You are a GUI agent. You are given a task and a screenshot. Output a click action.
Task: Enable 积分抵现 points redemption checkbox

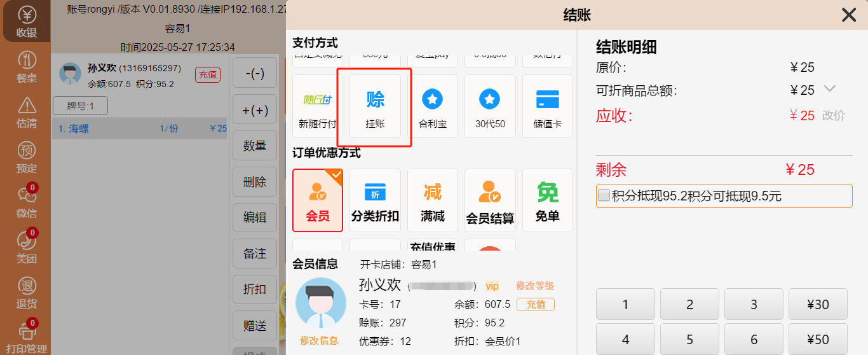tap(604, 196)
